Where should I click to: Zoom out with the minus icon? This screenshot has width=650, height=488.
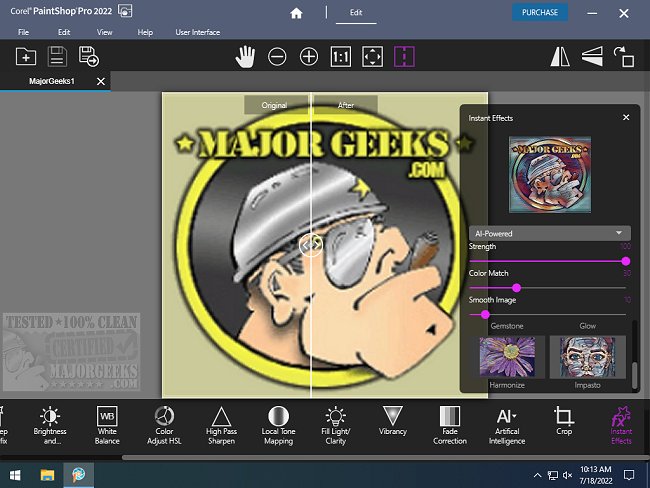(277, 56)
